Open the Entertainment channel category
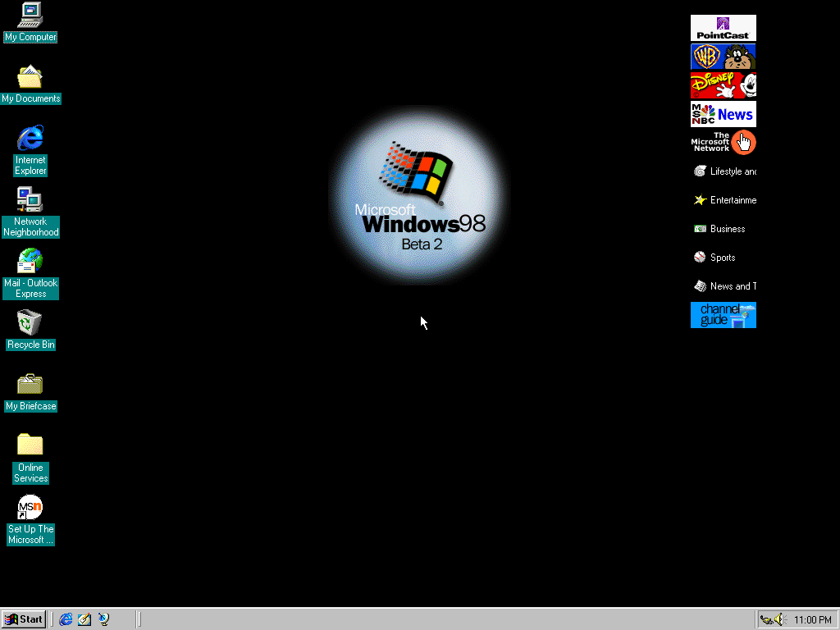This screenshot has height=630, width=840. coord(724,200)
